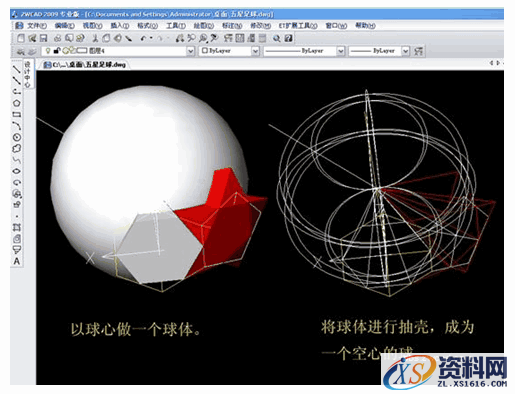Click the Print preview icon

[x=69, y=38]
